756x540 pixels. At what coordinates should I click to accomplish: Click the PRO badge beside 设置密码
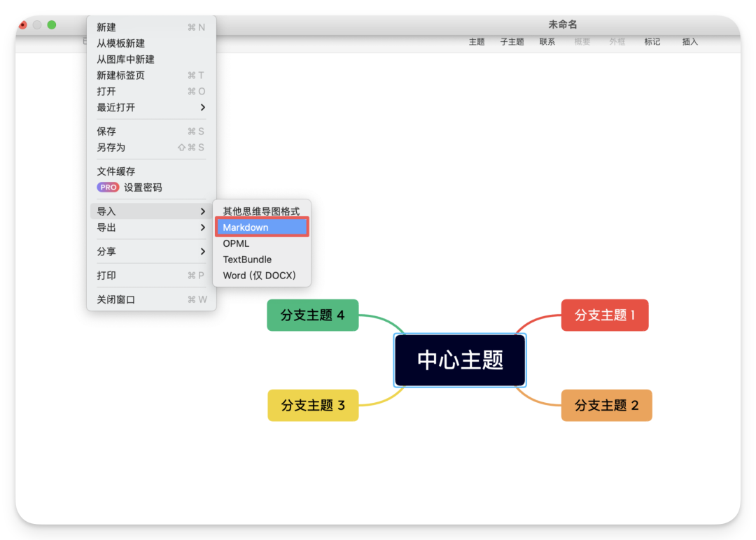108,187
